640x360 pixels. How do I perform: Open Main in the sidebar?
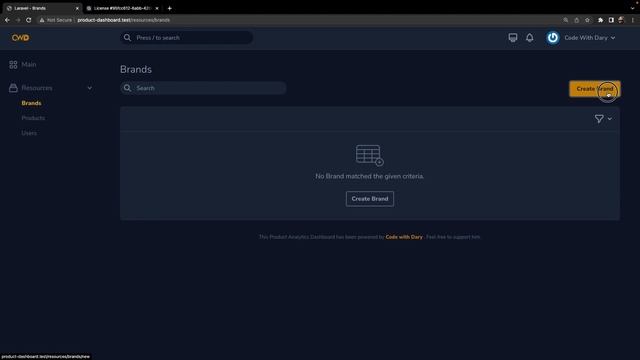pyautogui.click(x=29, y=64)
